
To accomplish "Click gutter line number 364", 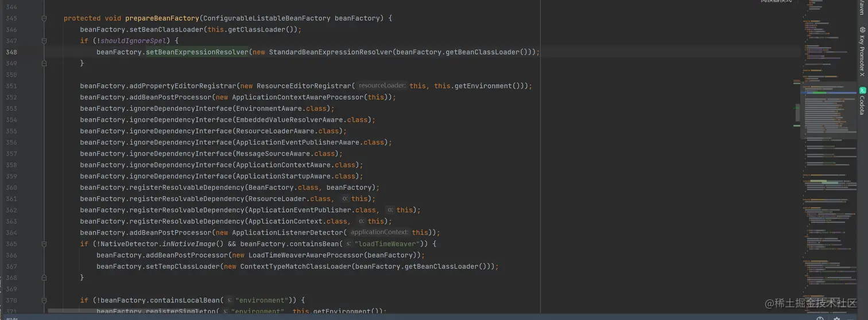I will coord(11,232).
